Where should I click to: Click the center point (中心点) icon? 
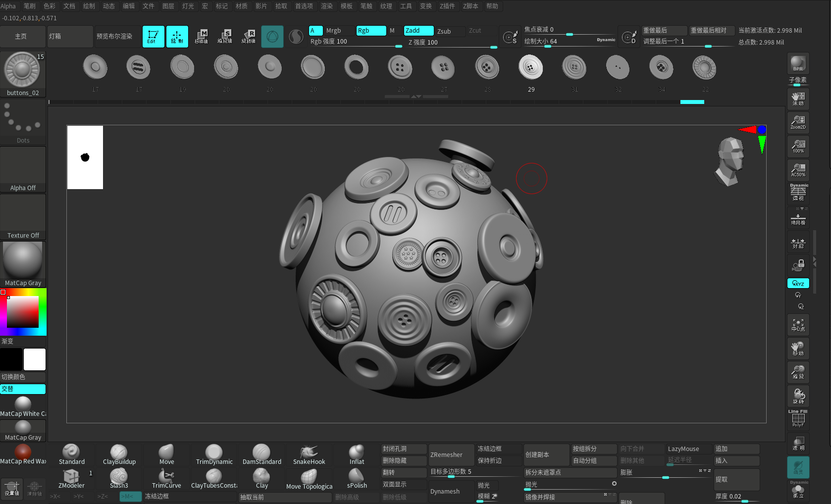coord(798,325)
